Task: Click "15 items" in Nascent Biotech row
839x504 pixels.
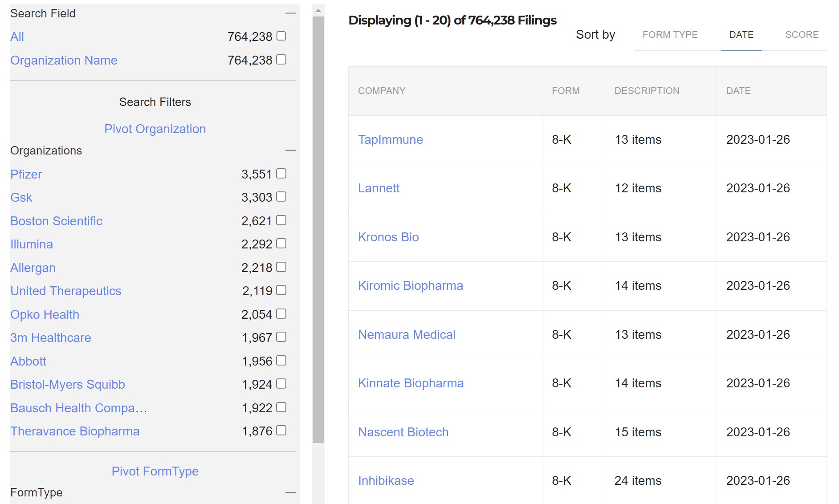Action: pyautogui.click(x=638, y=432)
